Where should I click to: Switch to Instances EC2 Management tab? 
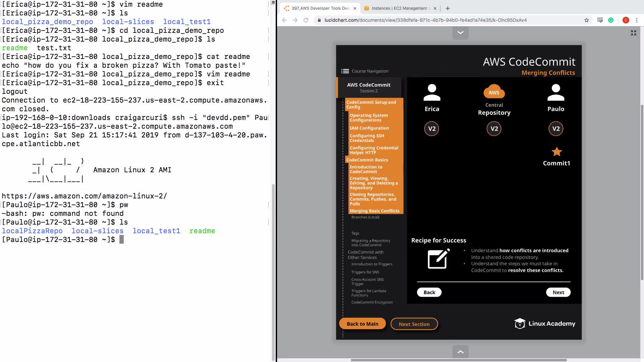click(399, 8)
